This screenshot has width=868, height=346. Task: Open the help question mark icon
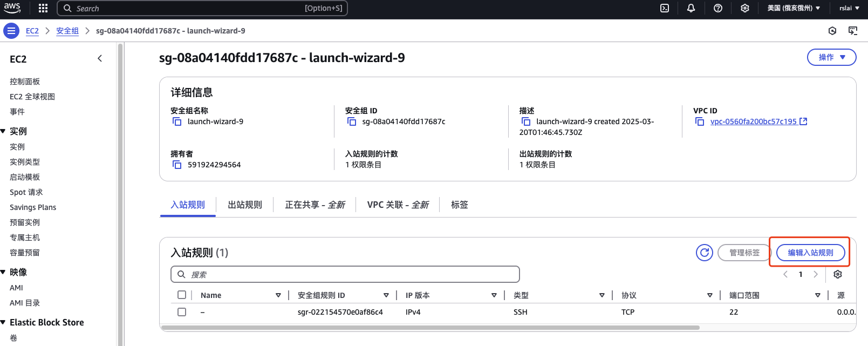click(x=718, y=8)
